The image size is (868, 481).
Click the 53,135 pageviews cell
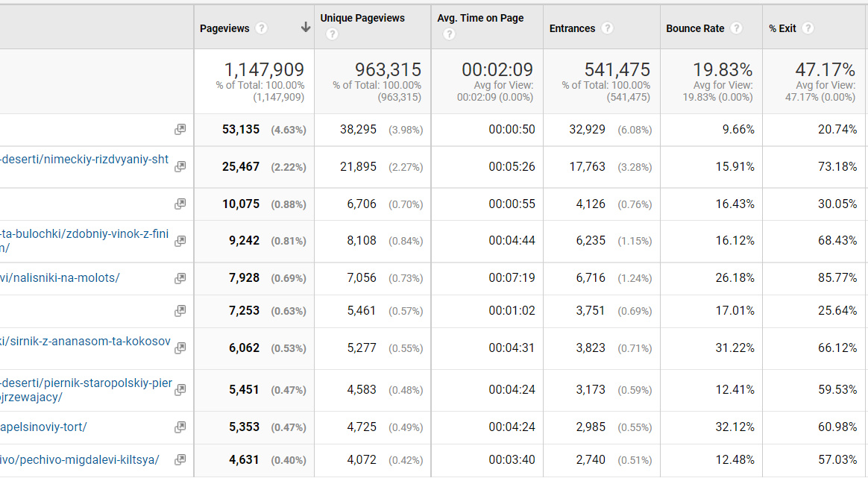(x=241, y=129)
